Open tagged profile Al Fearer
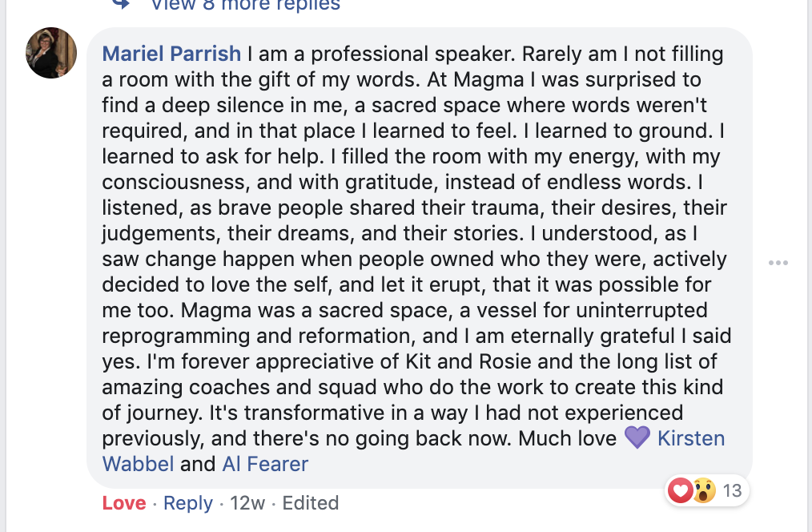Screen dimensions: 812x532 (x=265, y=464)
